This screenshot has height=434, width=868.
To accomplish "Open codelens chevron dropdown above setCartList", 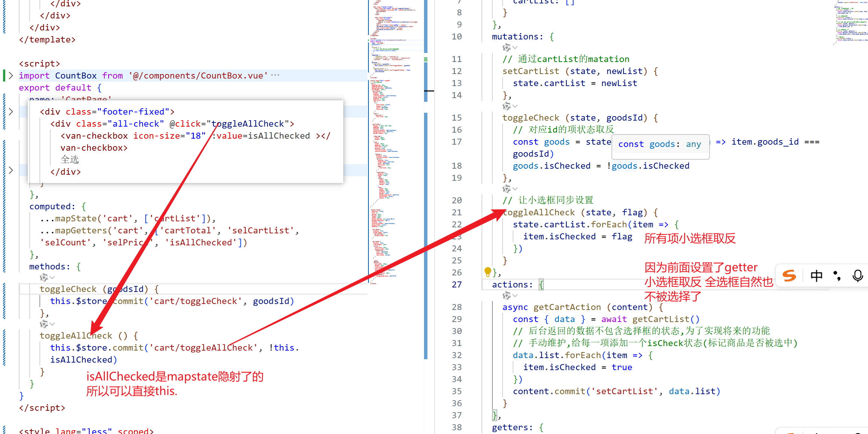I will [x=515, y=48].
